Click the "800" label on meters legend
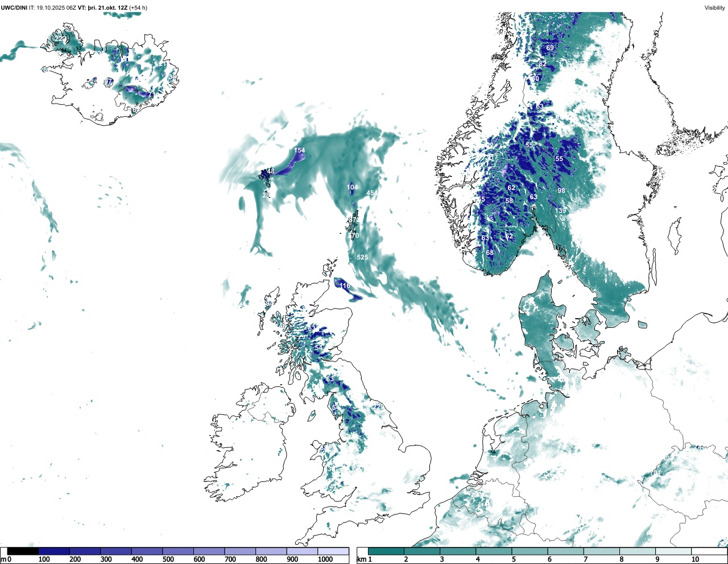This screenshot has height=564, width=728. tap(262, 559)
